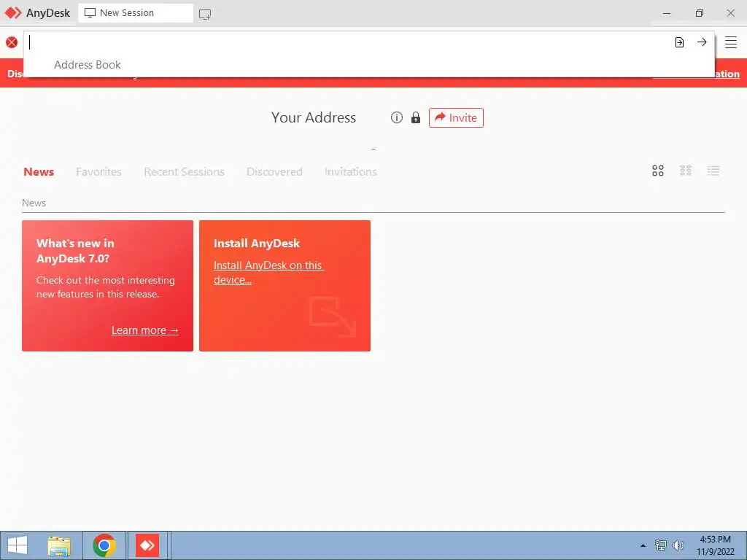Click the info icon next to Your Address

[x=396, y=117]
